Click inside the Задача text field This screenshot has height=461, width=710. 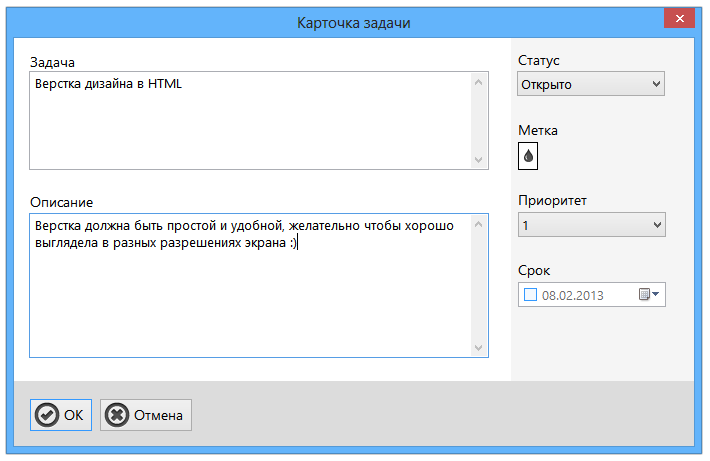(x=250, y=120)
